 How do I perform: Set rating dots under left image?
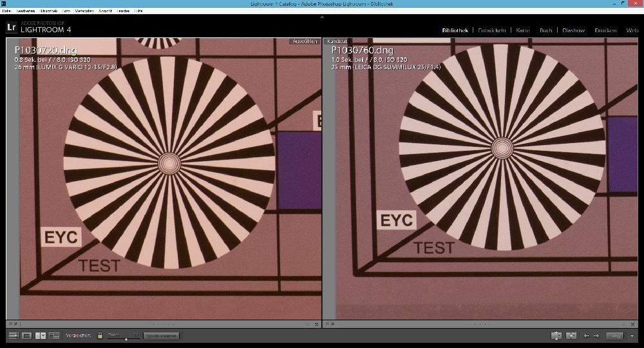coord(163,324)
